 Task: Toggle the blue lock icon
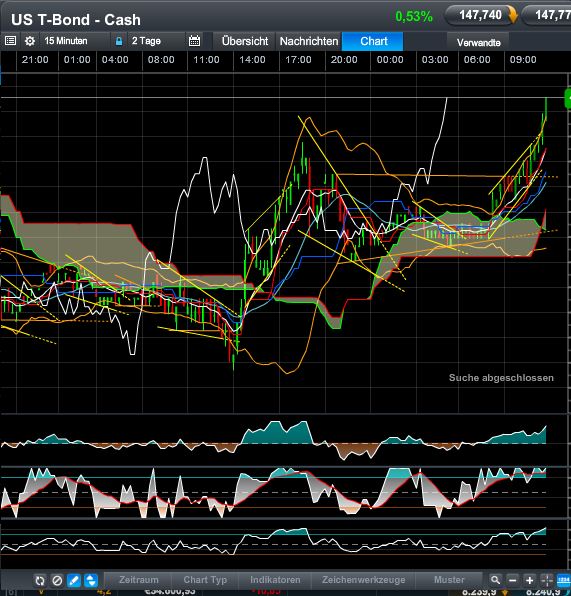(x=119, y=41)
